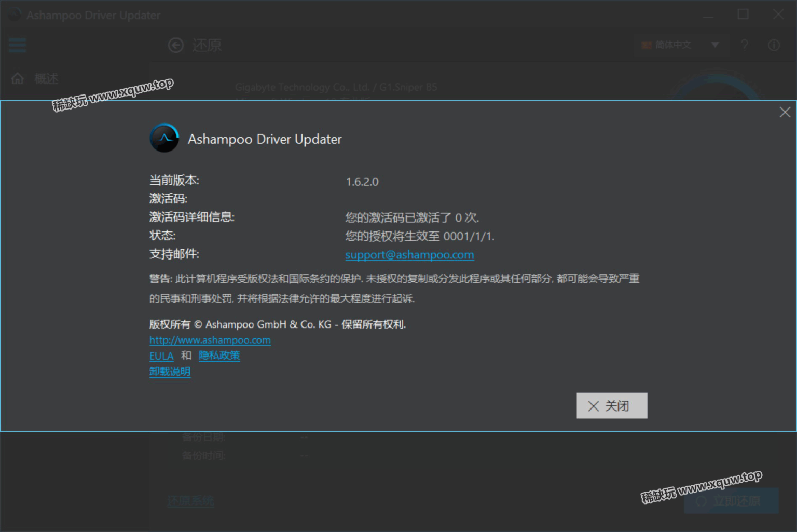Click the Ashampoo Driver Updater logo icon
This screenshot has width=797, height=532.
point(164,138)
